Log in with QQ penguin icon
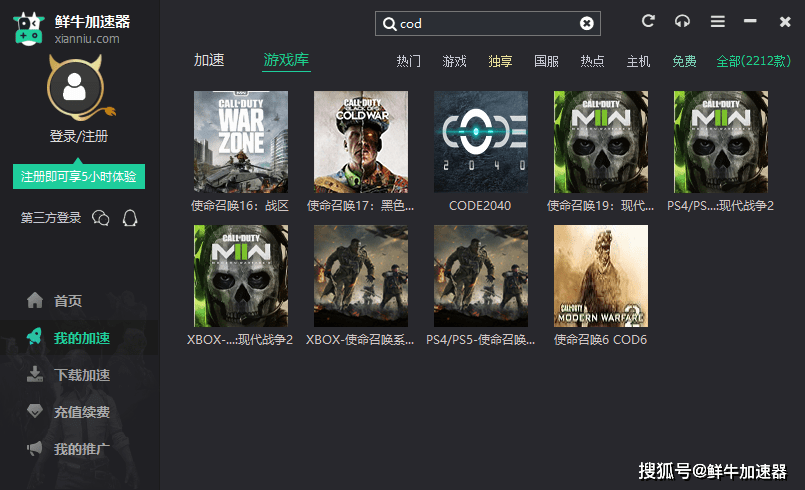Screen dimensions: 805x490 [x=130, y=218]
